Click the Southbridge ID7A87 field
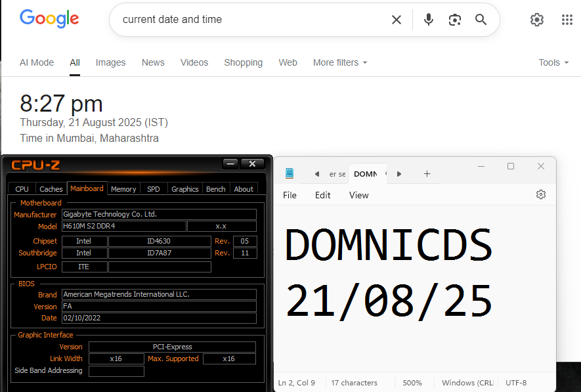The height and width of the screenshot is (392, 581). pyautogui.click(x=160, y=253)
